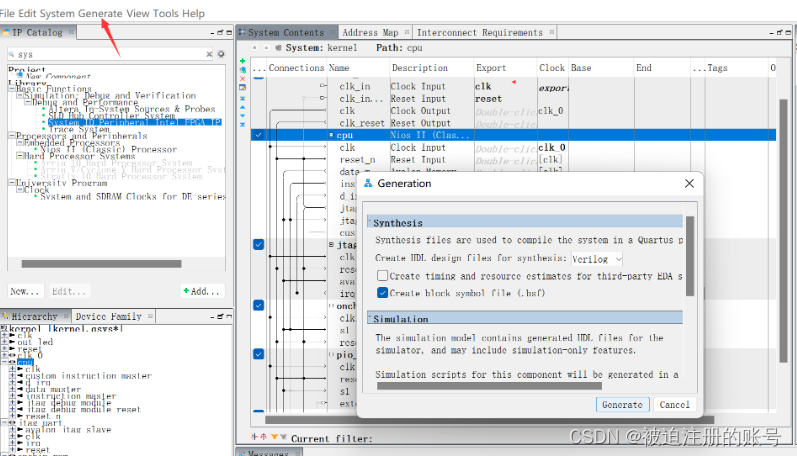
Task: Click the edit parameters icon in System Contents toolbar
Action: pos(242,87)
